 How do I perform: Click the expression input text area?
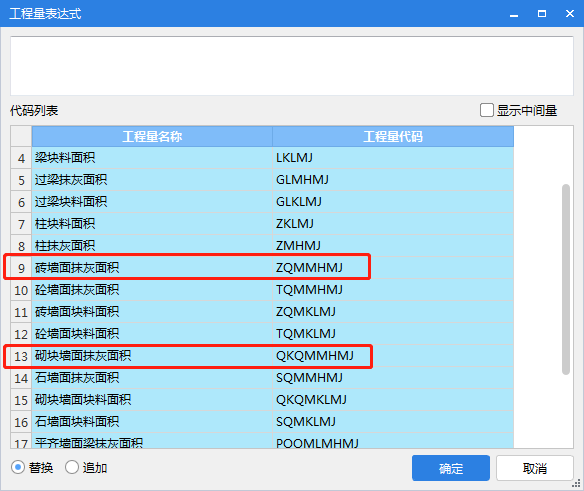[x=292, y=66]
